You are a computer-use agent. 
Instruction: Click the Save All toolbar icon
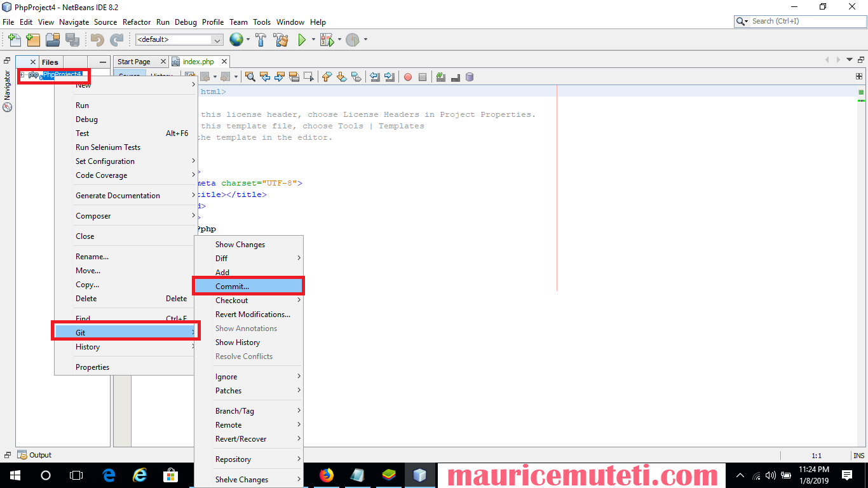point(72,40)
